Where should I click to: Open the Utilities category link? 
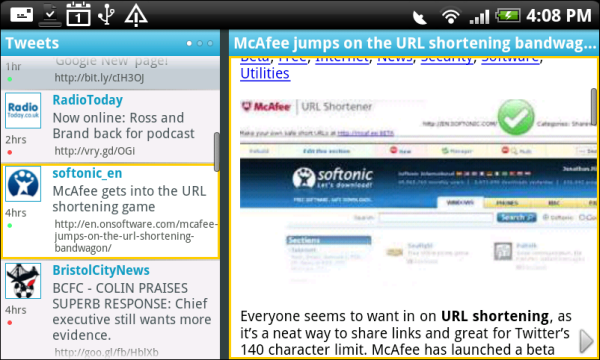265,73
